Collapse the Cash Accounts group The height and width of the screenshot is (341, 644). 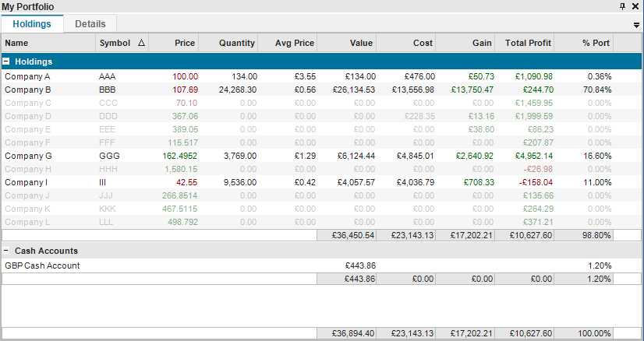click(7, 251)
